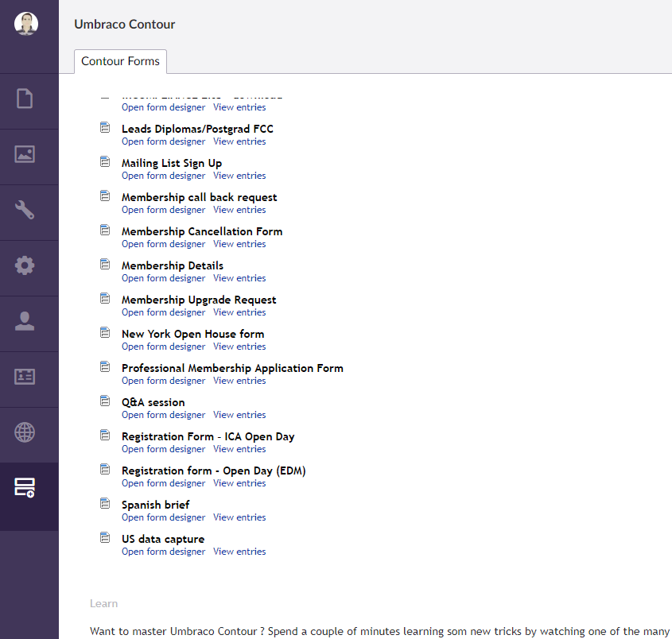Click the 'Membership Details' form title
The image size is (672, 639).
click(x=173, y=265)
